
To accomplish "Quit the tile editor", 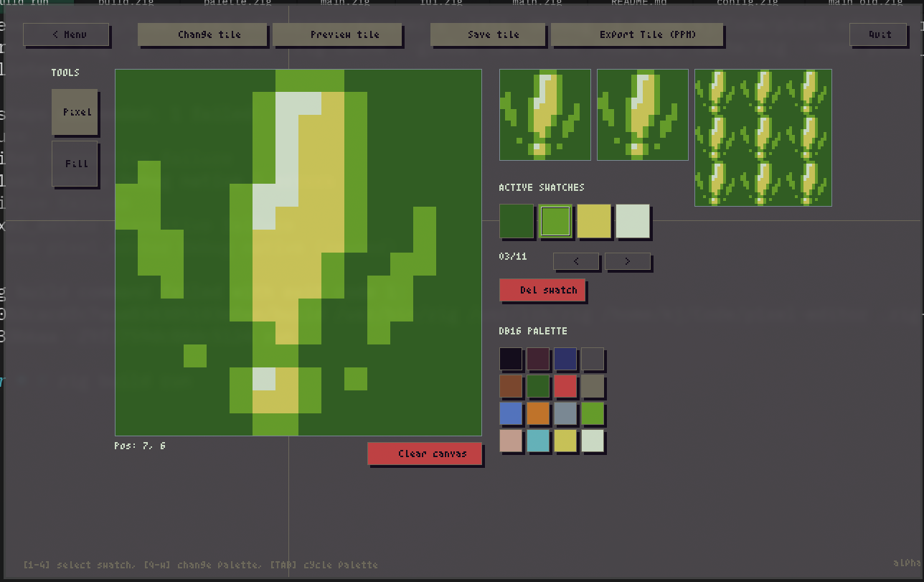I will click(880, 34).
